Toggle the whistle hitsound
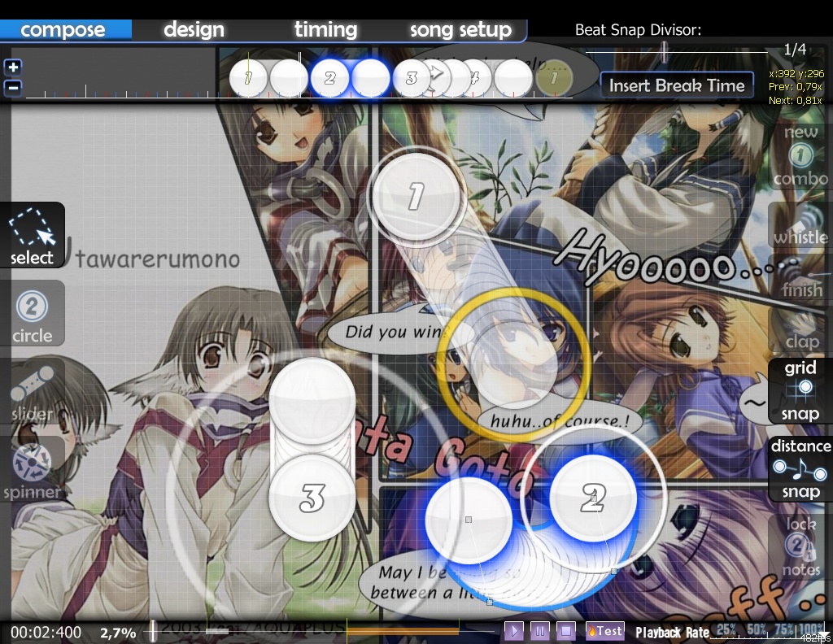The height and width of the screenshot is (644, 833). point(800,227)
